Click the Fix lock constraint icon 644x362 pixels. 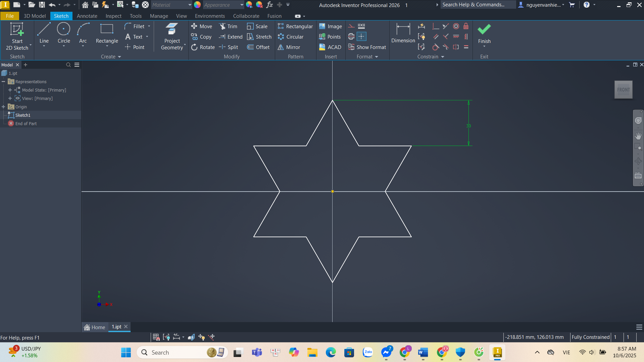[x=466, y=26]
